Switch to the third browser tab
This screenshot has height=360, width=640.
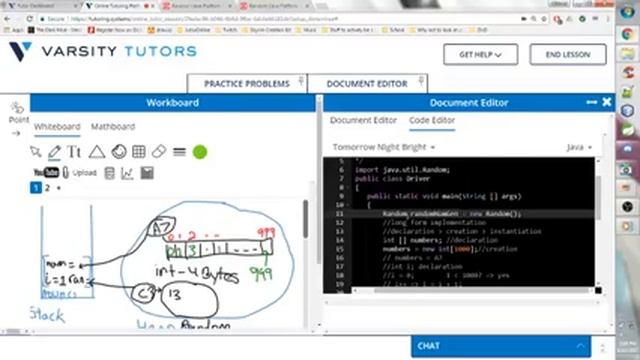tap(197, 6)
